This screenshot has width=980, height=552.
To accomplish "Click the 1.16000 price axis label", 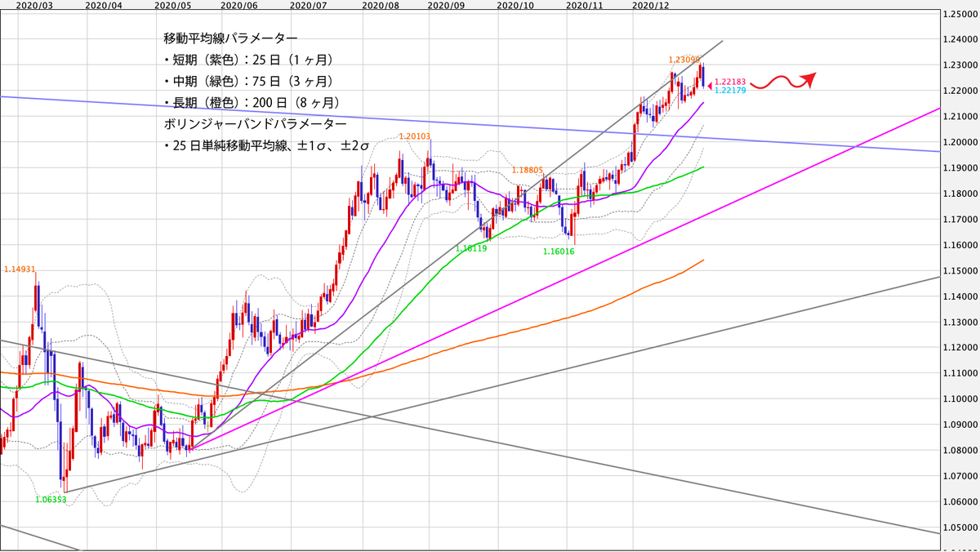I will click(960, 246).
